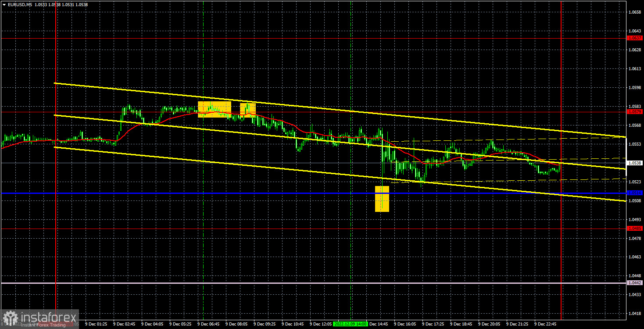Click the 9 Dec 01:25 time label
This screenshot has height=329, width=644.
coord(96,324)
